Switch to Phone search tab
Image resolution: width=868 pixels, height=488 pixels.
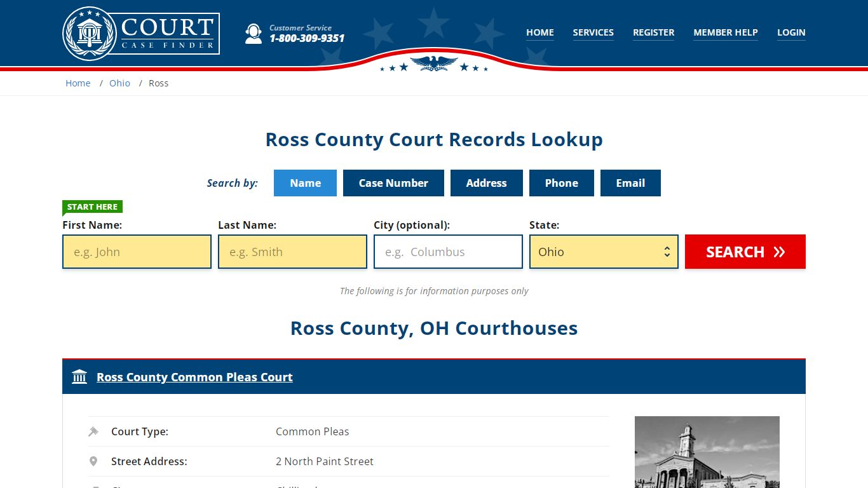click(562, 183)
